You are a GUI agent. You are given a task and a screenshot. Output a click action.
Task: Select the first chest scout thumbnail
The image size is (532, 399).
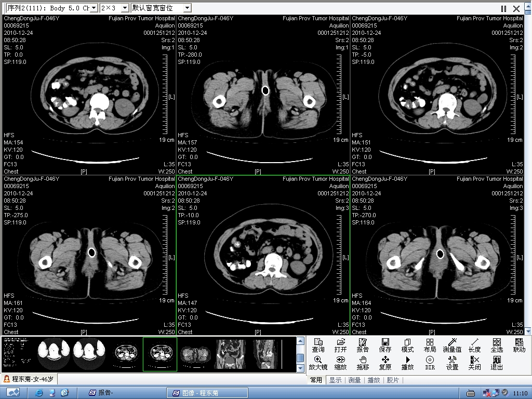pyautogui.click(x=54, y=354)
